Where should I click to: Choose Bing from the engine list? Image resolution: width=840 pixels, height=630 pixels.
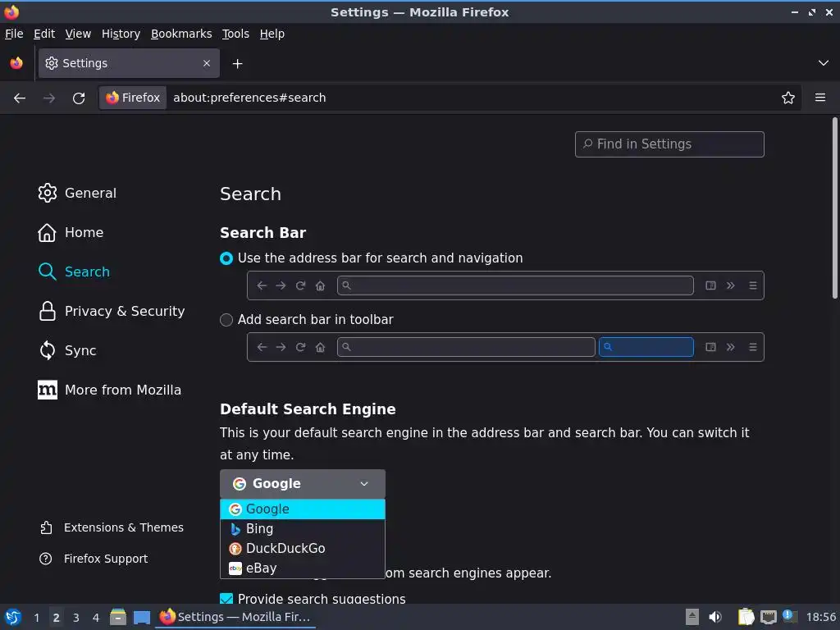click(302, 529)
